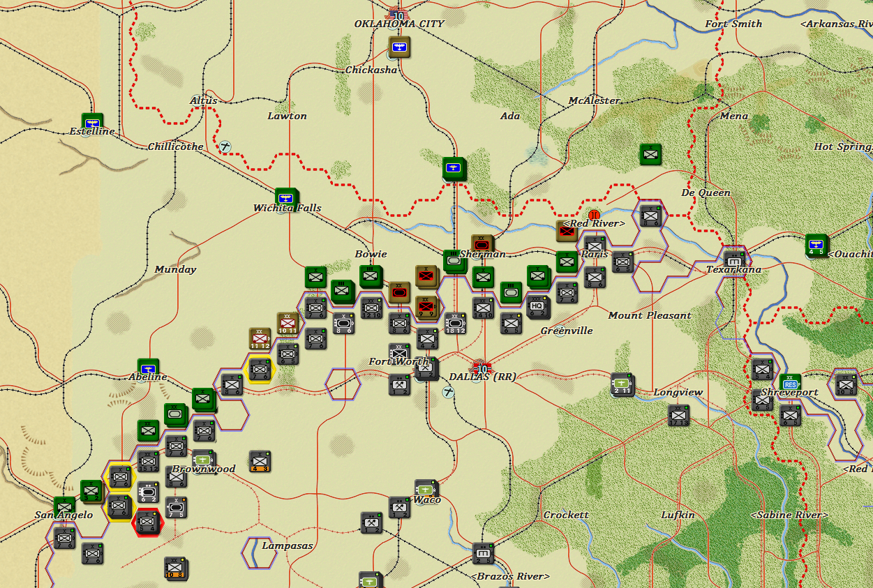The image size is (873, 588).
Task: Select the armor brigade with strength 8-6
Action: tap(343, 323)
